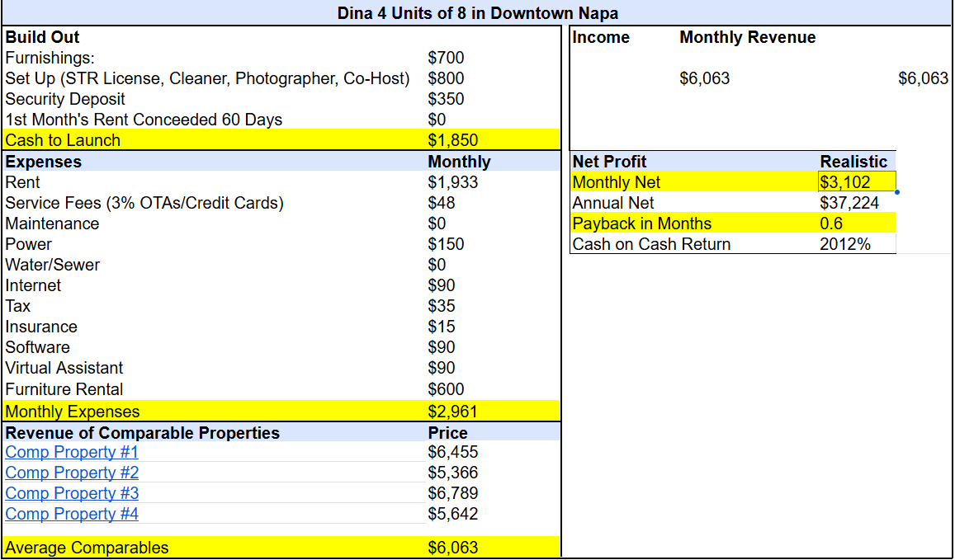Click the Comp Property #1 price $6,455
This screenshot has width=955, height=560.
[452, 452]
